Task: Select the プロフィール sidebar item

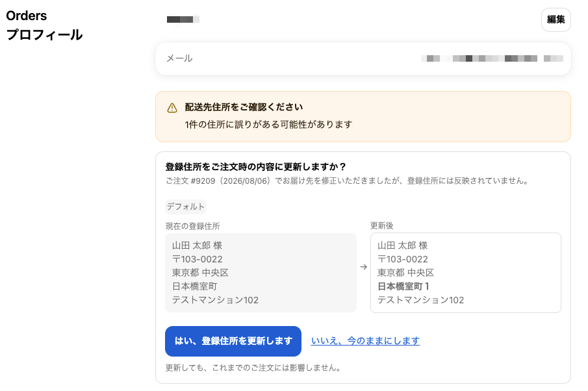Action: (44, 35)
